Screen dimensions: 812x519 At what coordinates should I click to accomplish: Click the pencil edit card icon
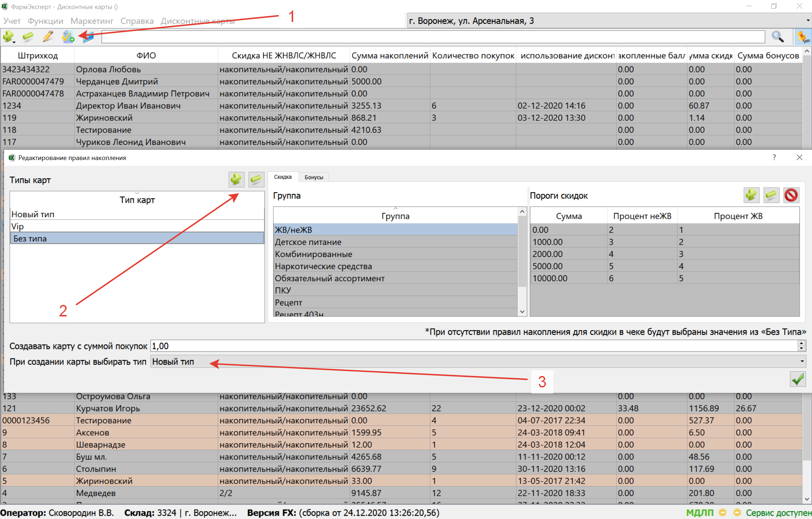point(48,36)
